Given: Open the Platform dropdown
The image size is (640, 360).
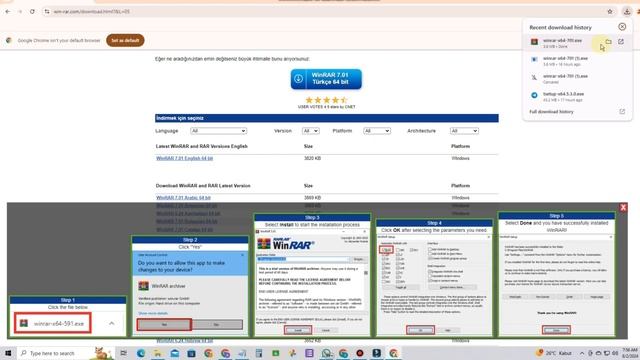Looking at the screenshot, I should click(377, 131).
